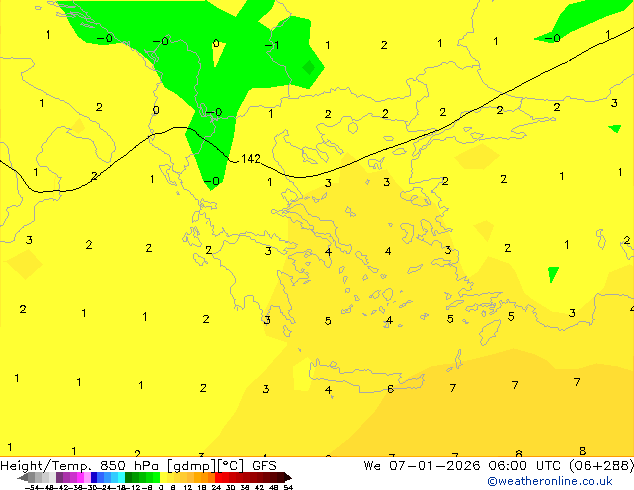Select the bright red legend swatch
634x490 pixels.
point(218,477)
